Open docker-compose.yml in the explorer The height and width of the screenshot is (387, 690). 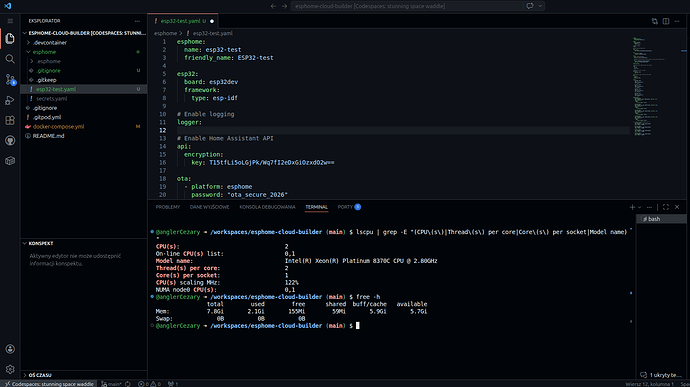pos(58,126)
